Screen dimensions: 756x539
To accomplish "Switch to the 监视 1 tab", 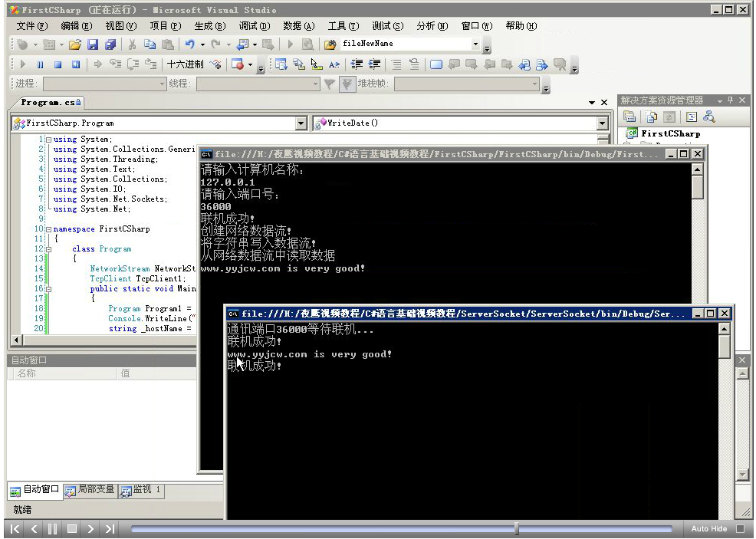I will coord(141,490).
